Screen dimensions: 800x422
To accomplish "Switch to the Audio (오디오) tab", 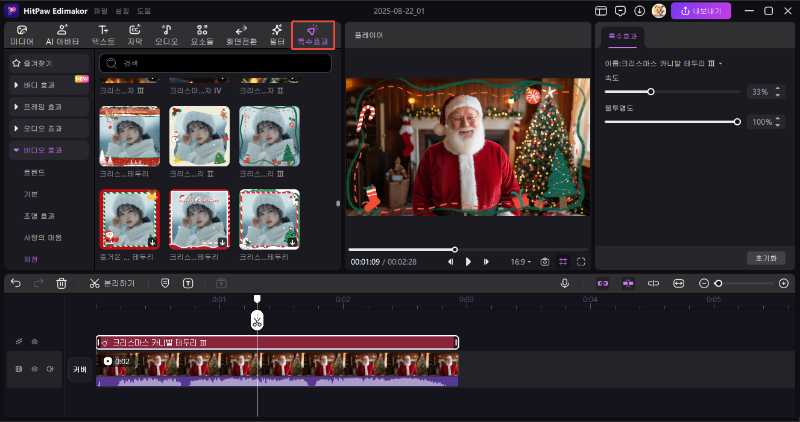I will click(x=166, y=35).
